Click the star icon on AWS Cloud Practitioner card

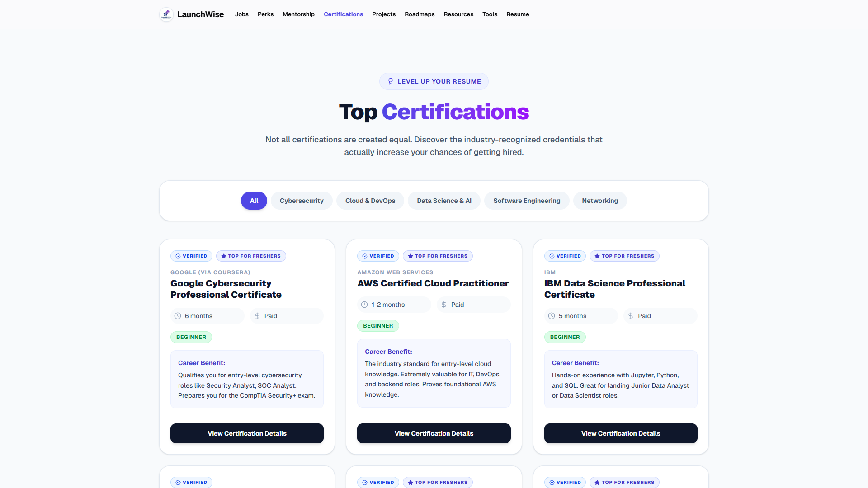pyautogui.click(x=410, y=256)
